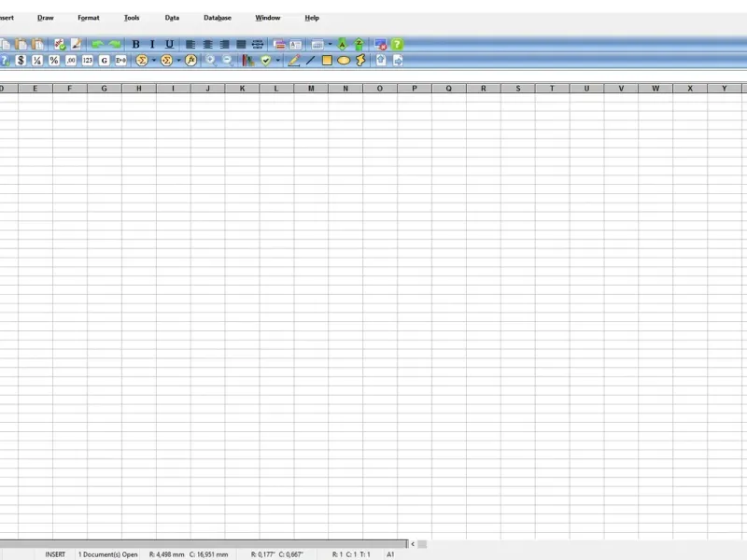Insert a chart via bar chart icon

coord(248,61)
